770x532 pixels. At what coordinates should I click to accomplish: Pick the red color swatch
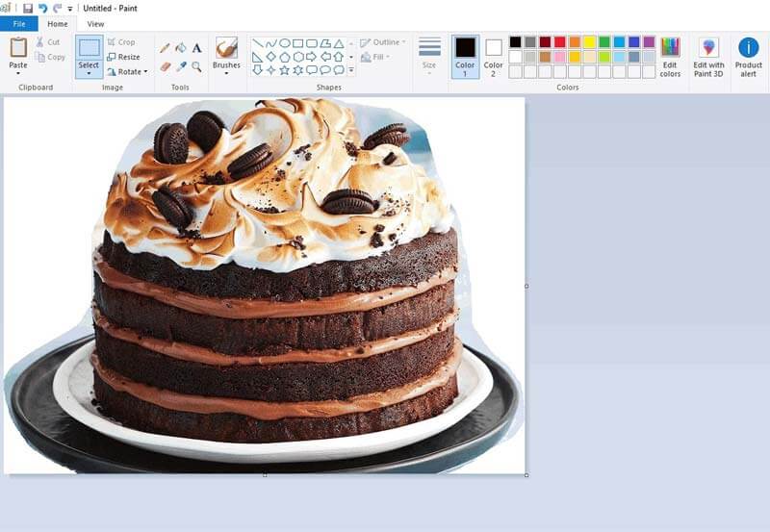pos(559,42)
